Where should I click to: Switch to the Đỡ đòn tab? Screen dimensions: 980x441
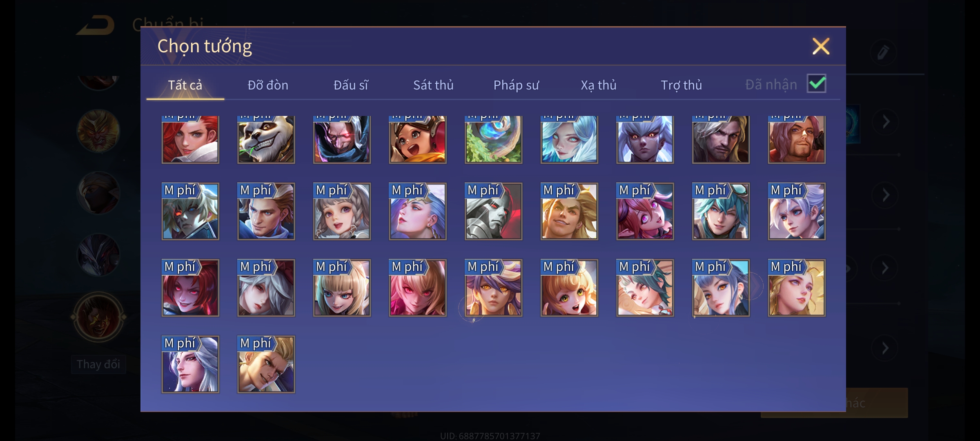(x=268, y=85)
